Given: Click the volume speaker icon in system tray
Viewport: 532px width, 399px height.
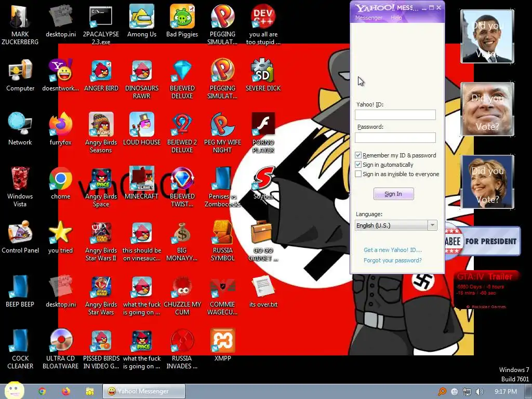Looking at the screenshot, I should (479, 392).
